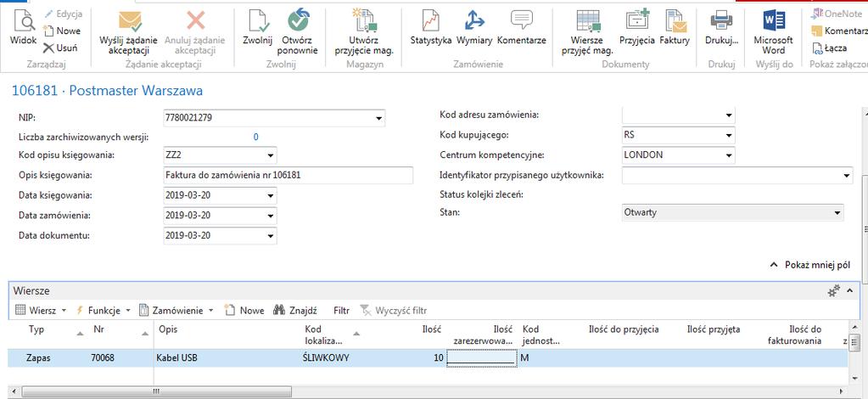Release the order with Zwolnij
868x399 pixels.
coord(258,28)
